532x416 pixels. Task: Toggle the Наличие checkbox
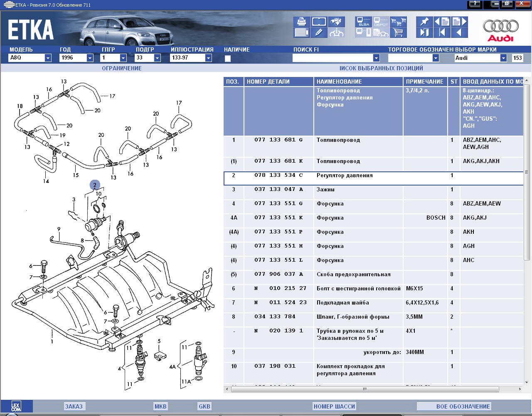point(228,59)
